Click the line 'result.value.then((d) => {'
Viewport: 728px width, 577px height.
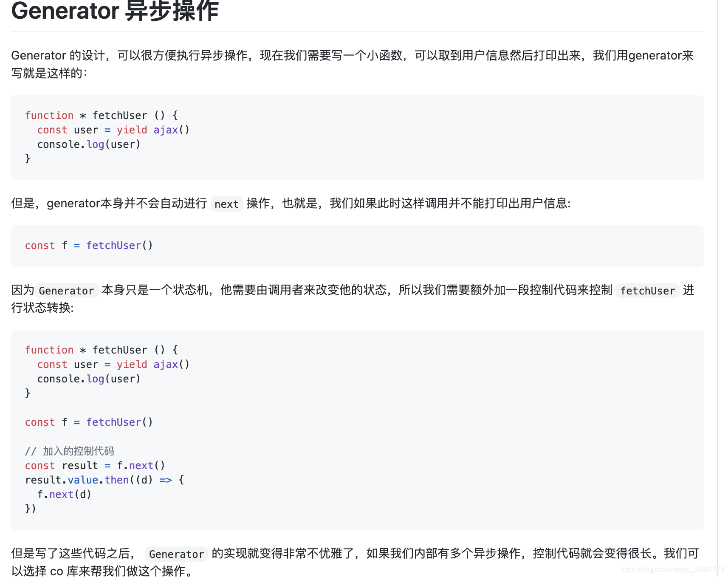104,480
